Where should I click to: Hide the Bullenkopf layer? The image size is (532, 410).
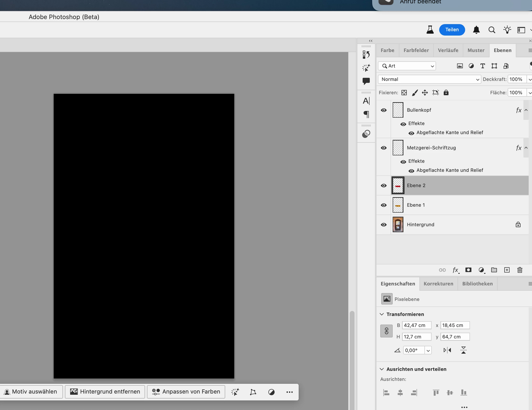[384, 110]
